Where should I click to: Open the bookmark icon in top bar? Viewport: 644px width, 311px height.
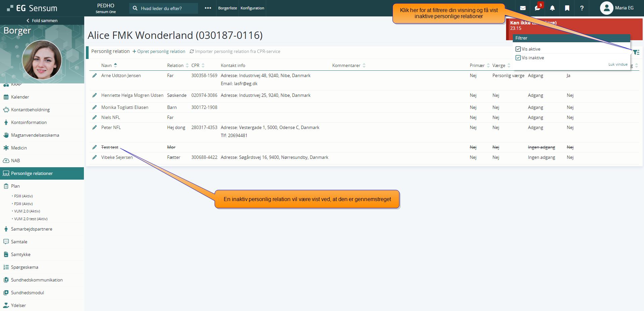(x=567, y=8)
